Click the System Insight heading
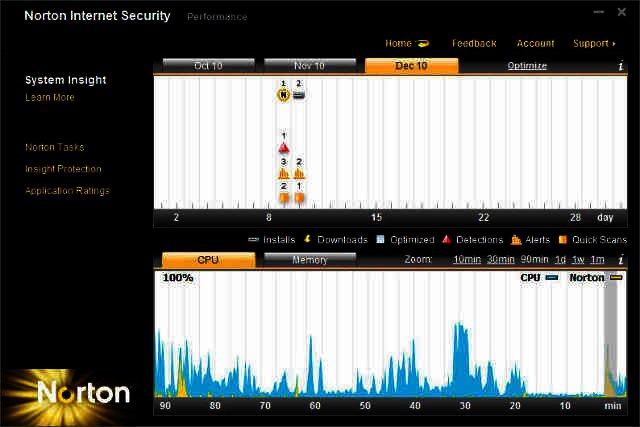 point(66,80)
